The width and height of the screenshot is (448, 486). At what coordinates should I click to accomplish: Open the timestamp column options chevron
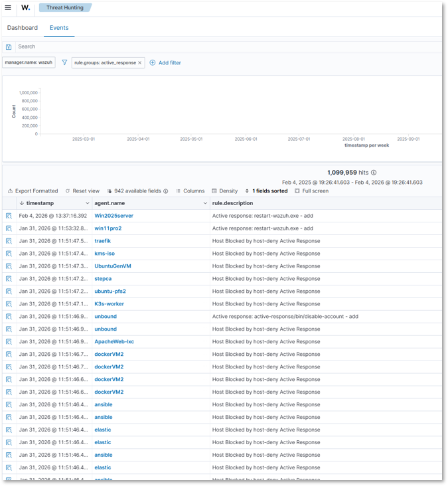tap(88, 203)
